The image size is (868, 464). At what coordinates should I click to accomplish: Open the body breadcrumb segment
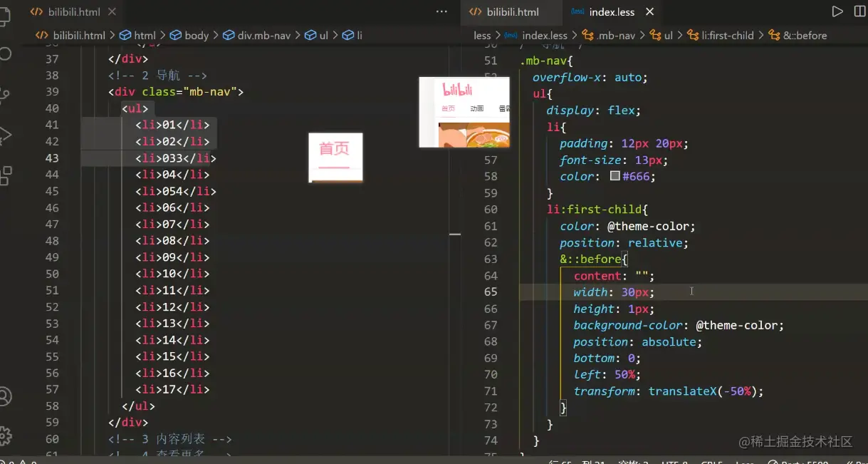pos(189,35)
